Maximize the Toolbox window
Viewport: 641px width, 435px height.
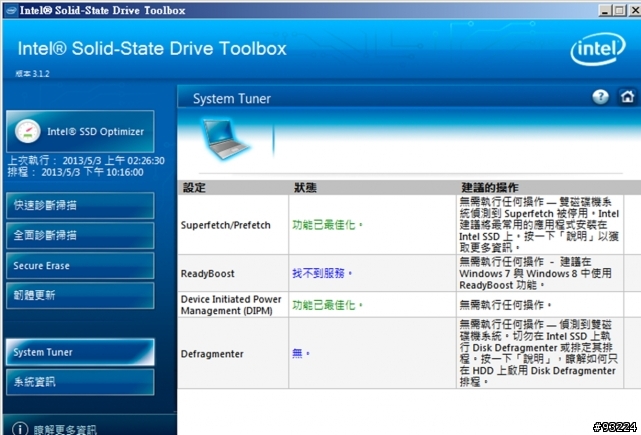point(619,10)
